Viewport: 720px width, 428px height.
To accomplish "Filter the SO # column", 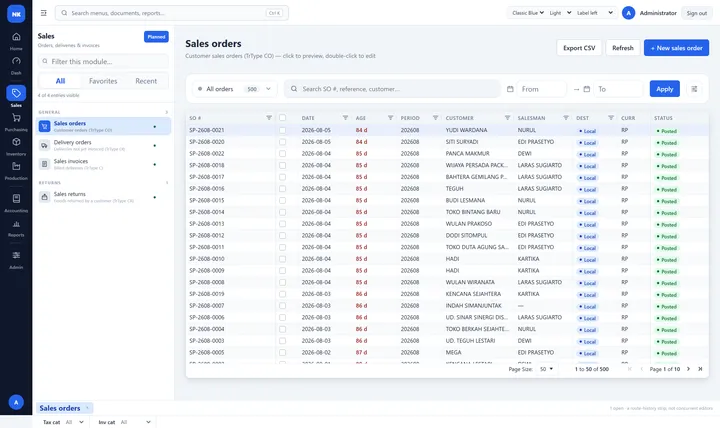I will coord(269,118).
